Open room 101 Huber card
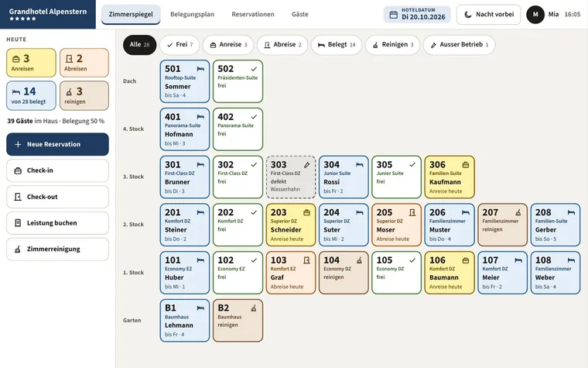The height and width of the screenshot is (368, 588). [x=185, y=273]
